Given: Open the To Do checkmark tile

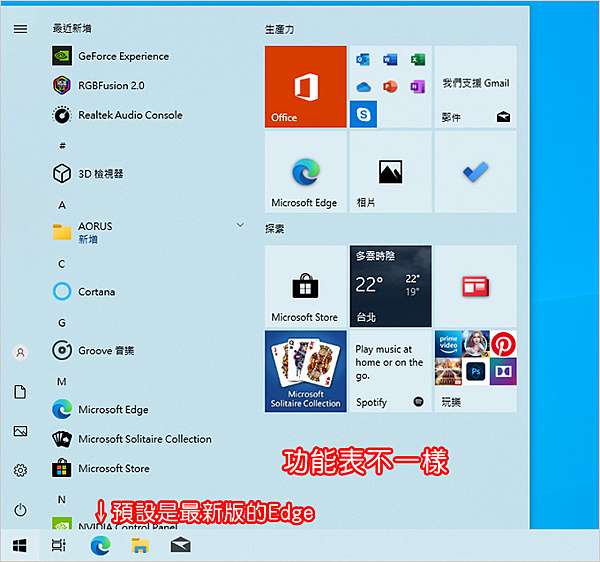Looking at the screenshot, I should tap(475, 172).
